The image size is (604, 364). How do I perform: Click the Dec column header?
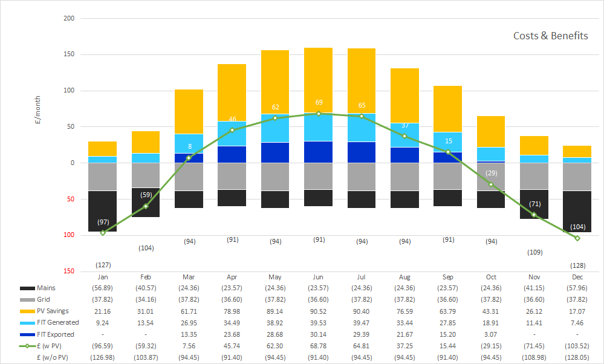(x=577, y=277)
